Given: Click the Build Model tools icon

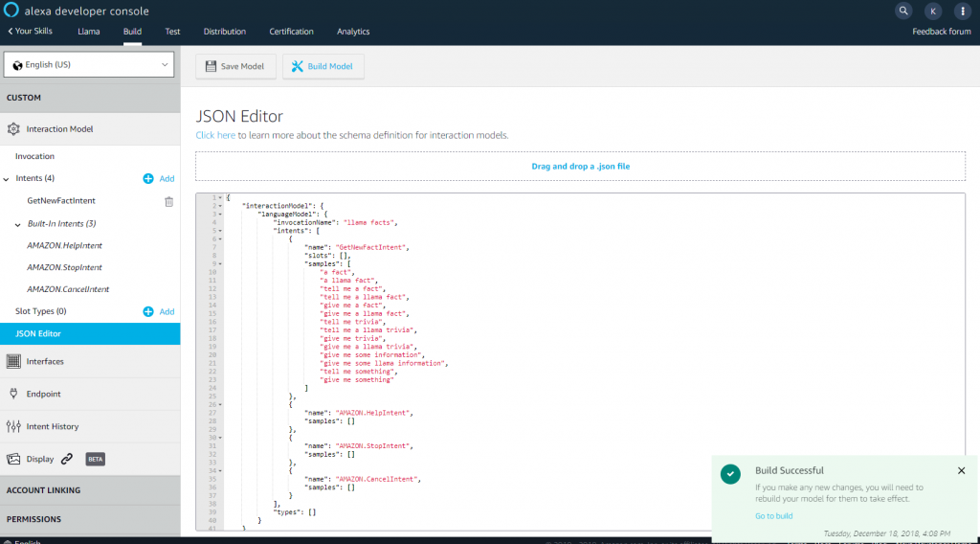Looking at the screenshot, I should (298, 66).
